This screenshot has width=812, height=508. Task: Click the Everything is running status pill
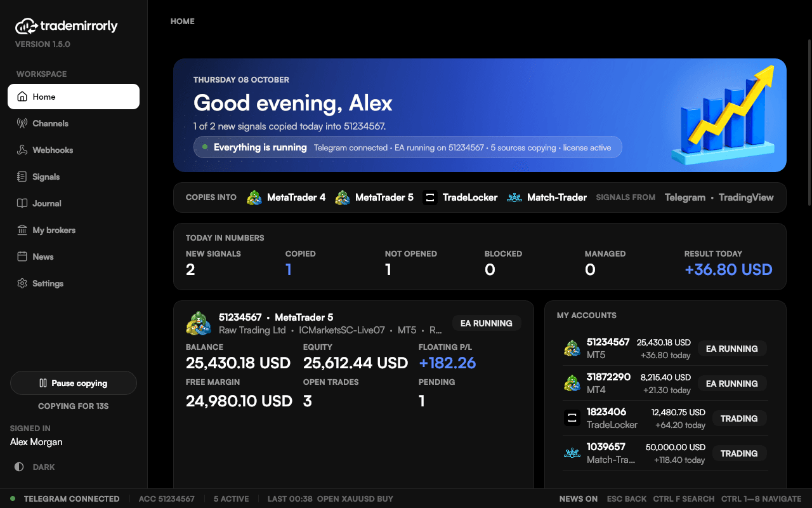coord(408,147)
